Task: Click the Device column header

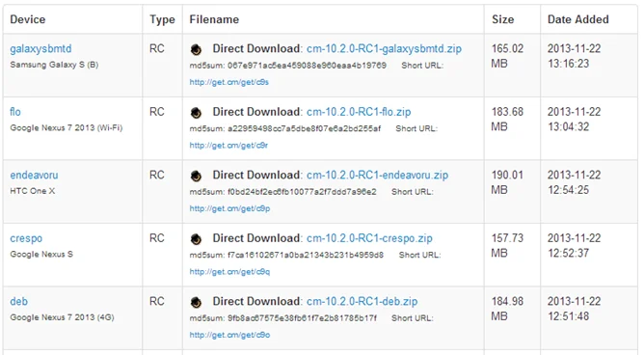Action: (x=28, y=19)
